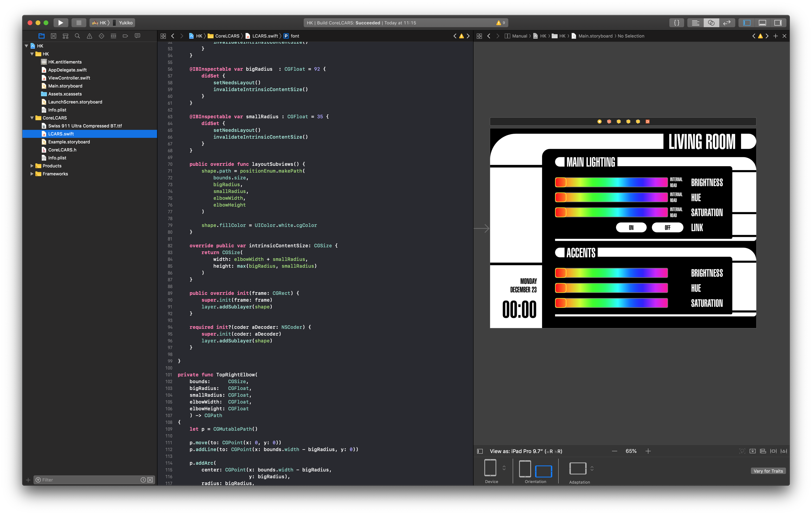Collapse the HK group folder
812x515 pixels.
coord(32,54)
